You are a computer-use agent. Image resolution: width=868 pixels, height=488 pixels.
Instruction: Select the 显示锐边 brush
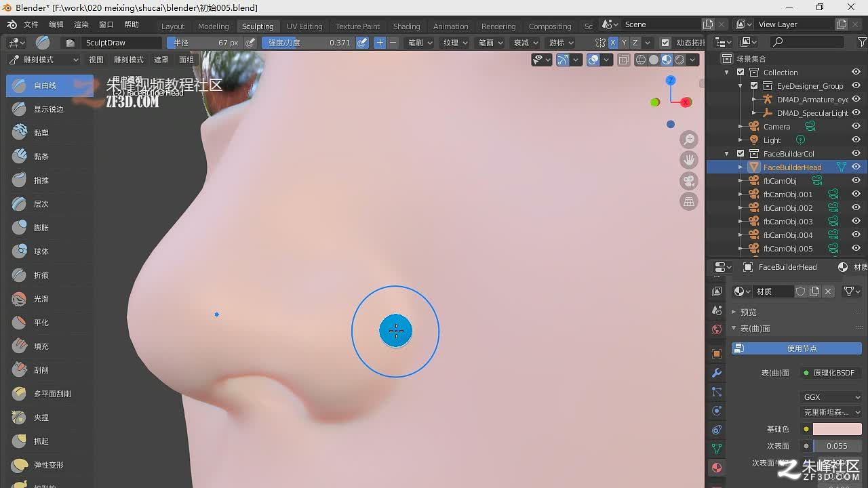click(x=50, y=109)
